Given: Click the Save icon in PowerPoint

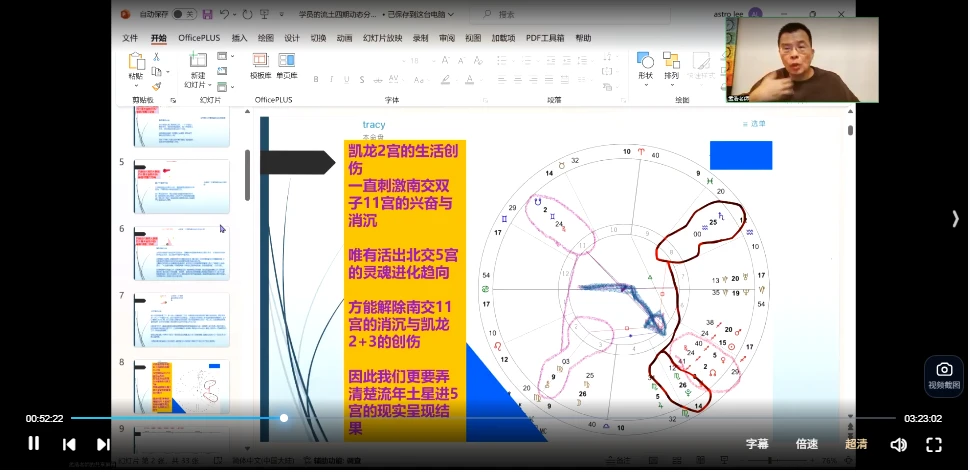Looking at the screenshot, I should (207, 14).
